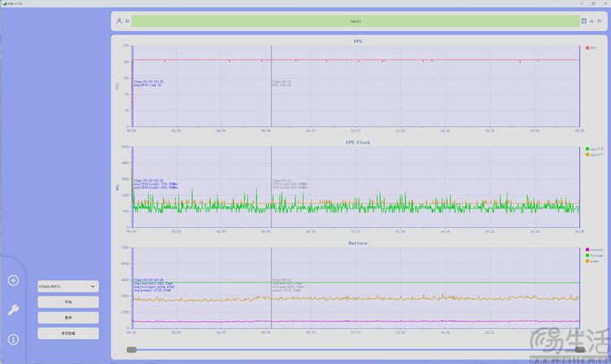
Task: Click the 保存数据 (Save data) button
Action: (68, 333)
